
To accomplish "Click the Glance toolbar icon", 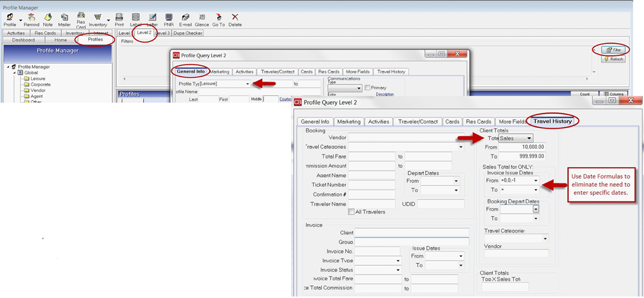I will click(x=202, y=17).
